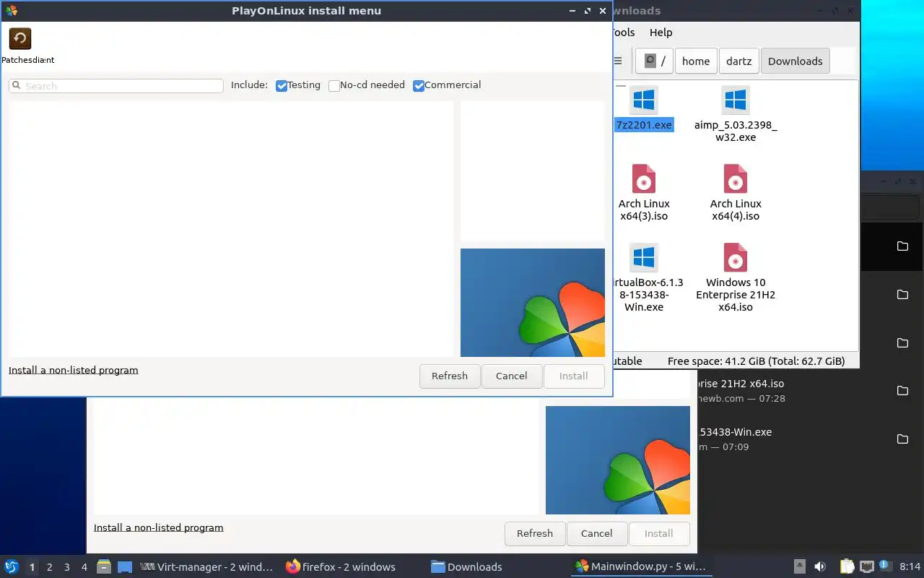Click the 8:14 clock in the taskbar
Screen dimensions: 924x578
pyautogui.click(x=910, y=566)
